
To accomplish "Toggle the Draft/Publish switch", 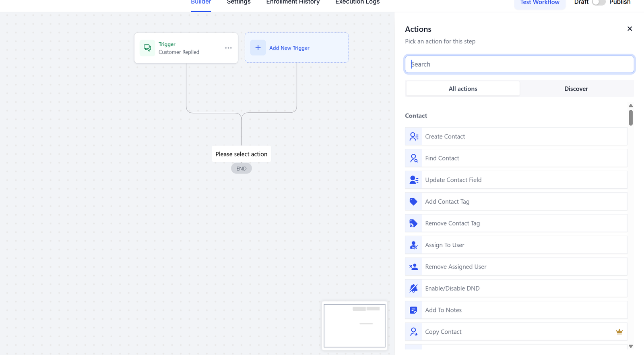I will [x=599, y=2].
